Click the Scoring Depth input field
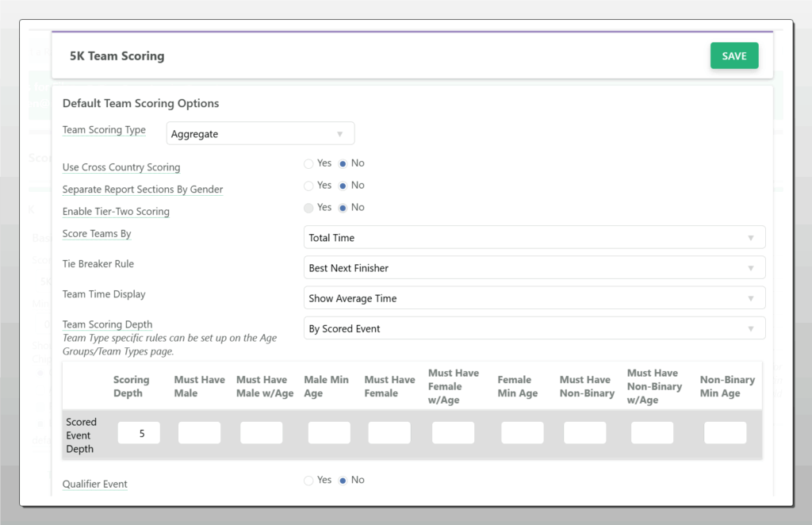The image size is (812, 525). tap(139, 433)
